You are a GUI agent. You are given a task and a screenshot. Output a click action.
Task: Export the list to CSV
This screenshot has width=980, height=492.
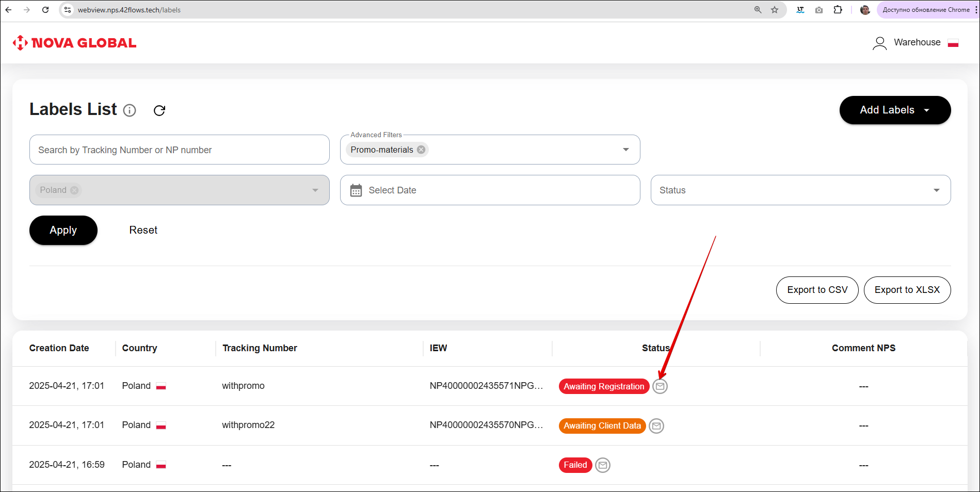pos(817,290)
